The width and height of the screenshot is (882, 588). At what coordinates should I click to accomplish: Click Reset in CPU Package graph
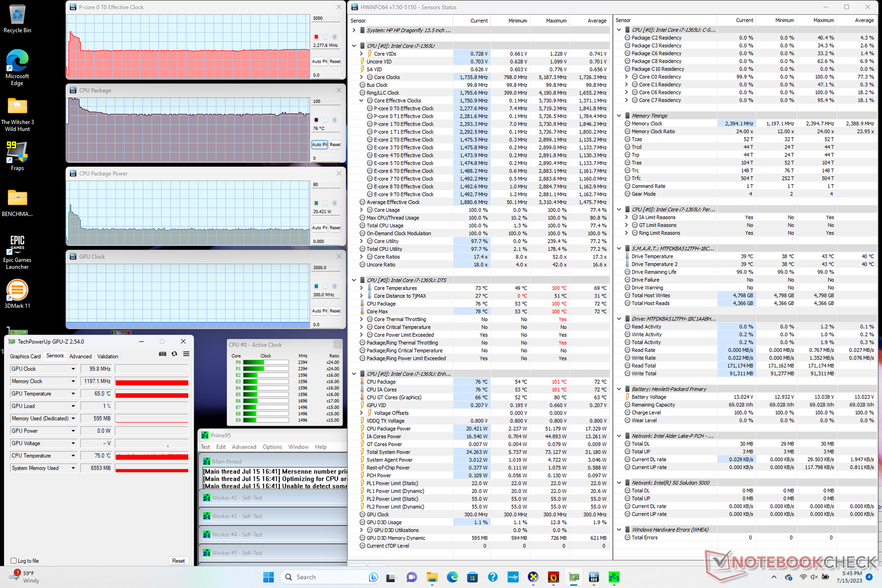(335, 145)
